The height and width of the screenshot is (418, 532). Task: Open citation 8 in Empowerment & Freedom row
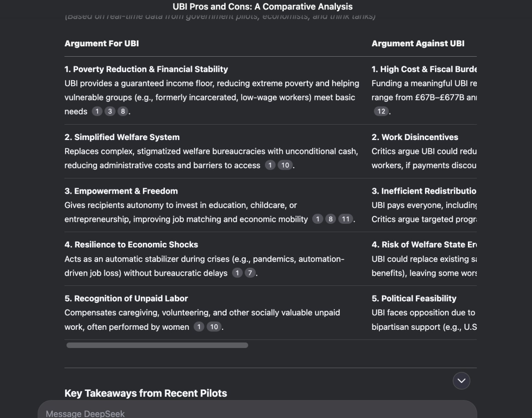coord(331,219)
